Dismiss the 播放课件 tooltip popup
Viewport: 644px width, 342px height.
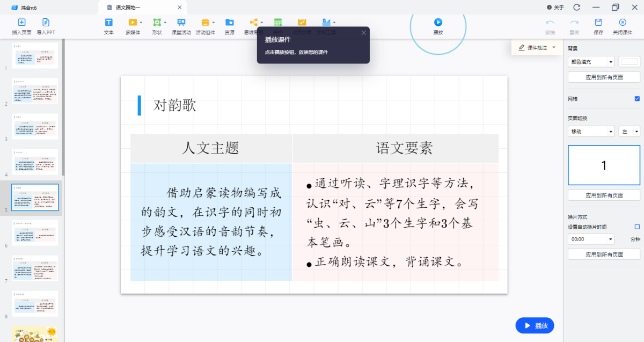tap(363, 33)
